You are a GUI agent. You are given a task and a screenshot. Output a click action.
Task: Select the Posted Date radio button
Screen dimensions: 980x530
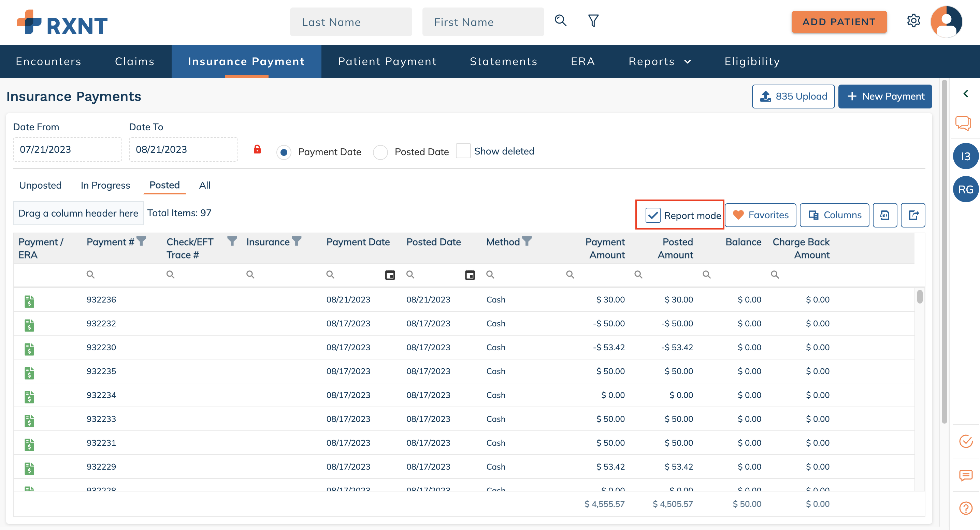tap(380, 152)
